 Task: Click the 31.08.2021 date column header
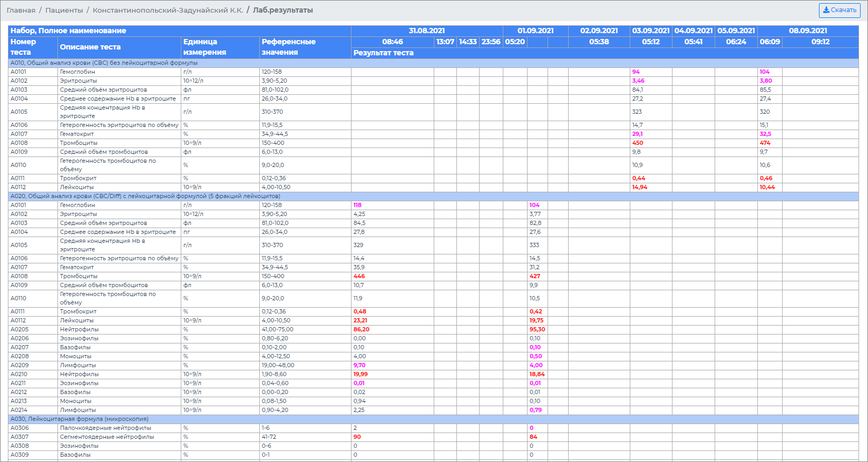426,31
